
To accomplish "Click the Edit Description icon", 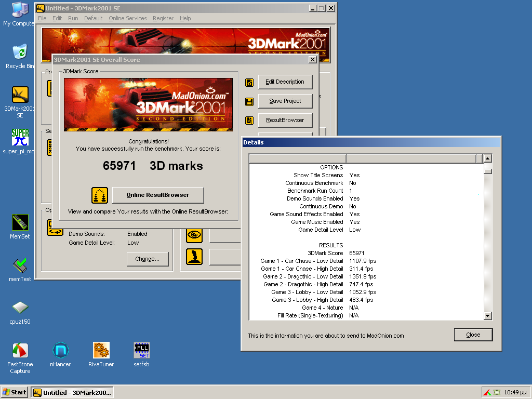I will pos(249,82).
